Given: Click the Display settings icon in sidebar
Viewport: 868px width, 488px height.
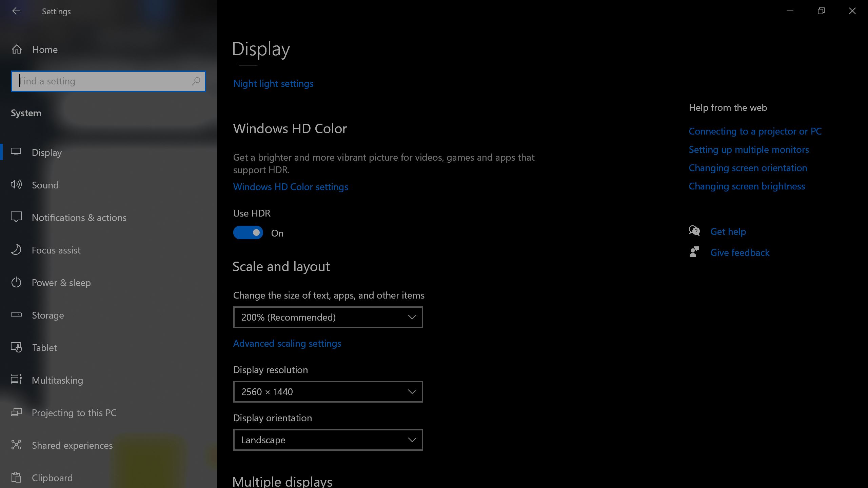Looking at the screenshot, I should (x=16, y=151).
